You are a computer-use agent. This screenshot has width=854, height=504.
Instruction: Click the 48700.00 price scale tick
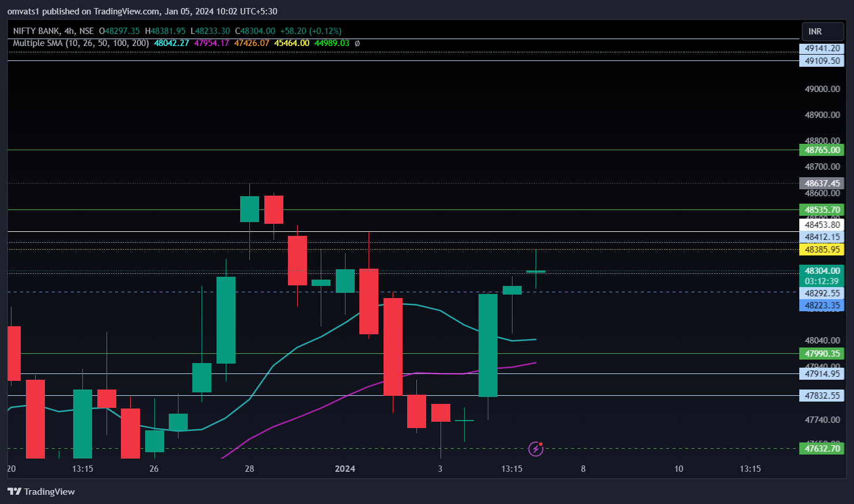(822, 167)
